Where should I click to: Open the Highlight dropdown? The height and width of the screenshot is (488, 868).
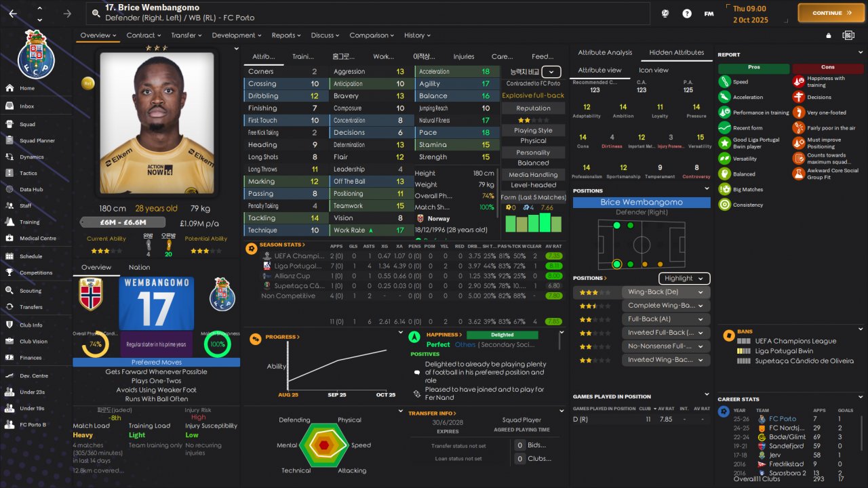(x=684, y=279)
